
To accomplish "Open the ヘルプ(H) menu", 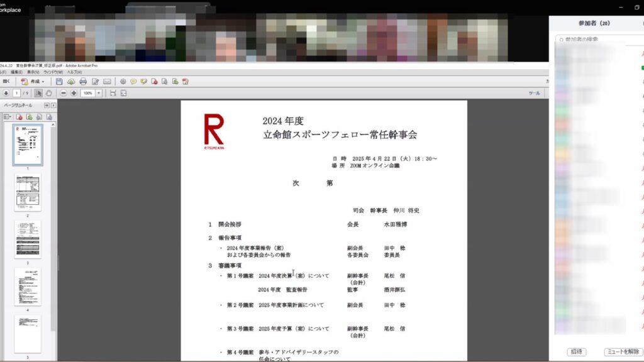I will pos(75,72).
